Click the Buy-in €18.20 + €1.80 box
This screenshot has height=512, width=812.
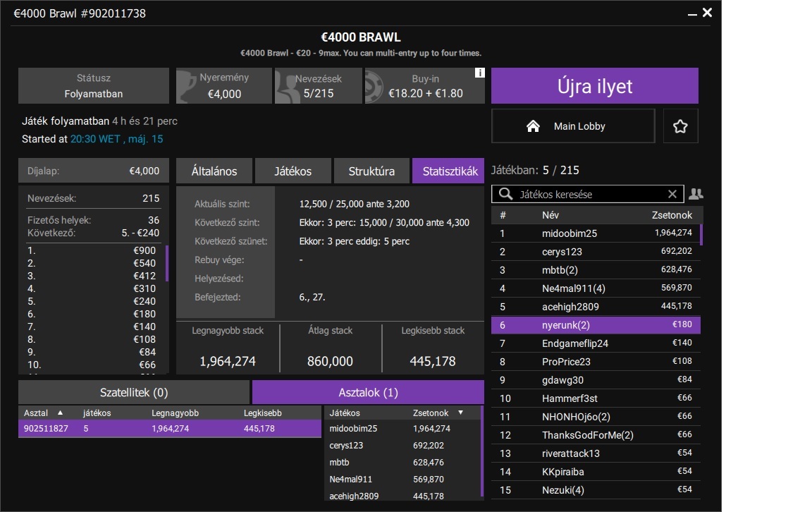(x=425, y=86)
